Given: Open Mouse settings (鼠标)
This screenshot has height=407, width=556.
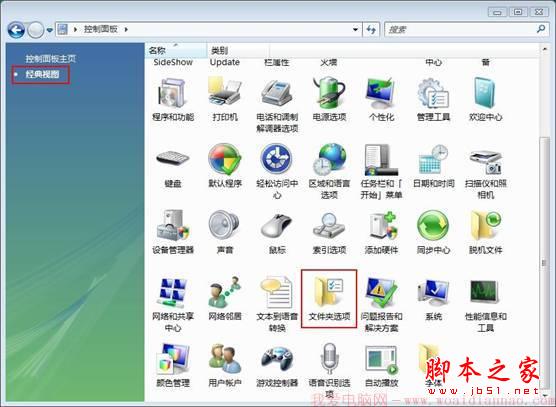Looking at the screenshot, I should [x=277, y=233].
